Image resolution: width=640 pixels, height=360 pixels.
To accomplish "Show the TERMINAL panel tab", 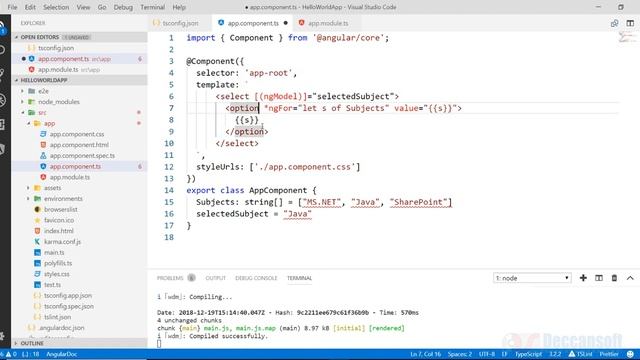I will pos(299,278).
